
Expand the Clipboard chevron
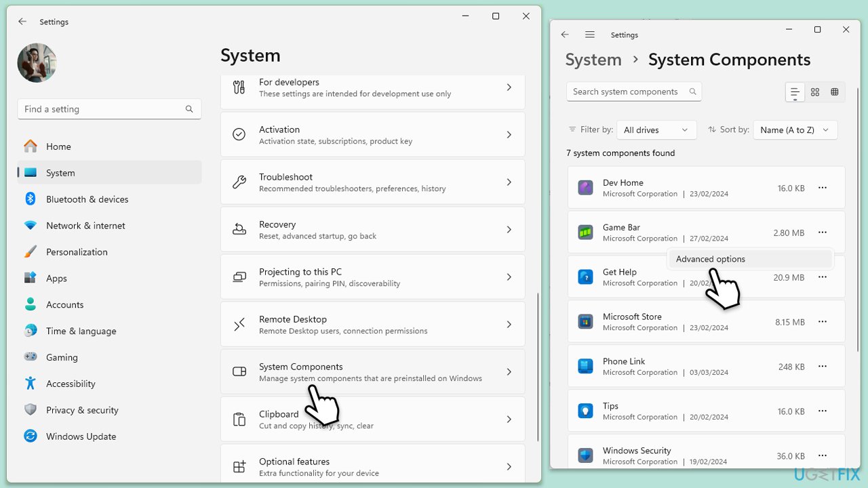pyautogui.click(x=509, y=420)
